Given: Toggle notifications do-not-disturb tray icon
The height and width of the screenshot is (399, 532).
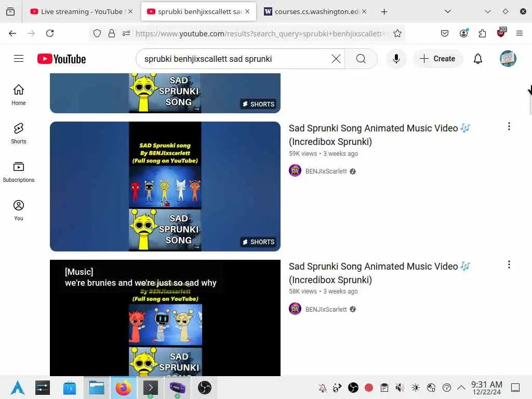Looking at the screenshot, I should point(322,388).
